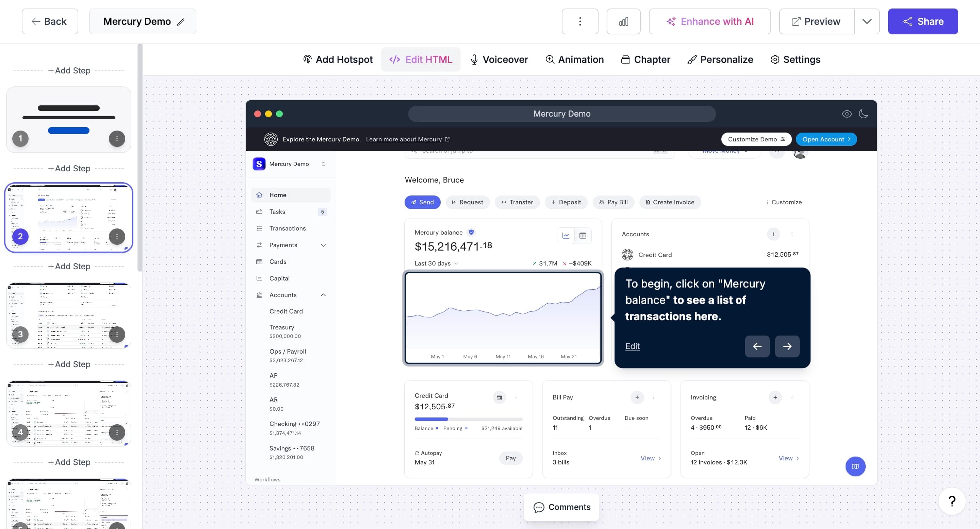Open the three-dot more options menu in header

click(x=580, y=21)
